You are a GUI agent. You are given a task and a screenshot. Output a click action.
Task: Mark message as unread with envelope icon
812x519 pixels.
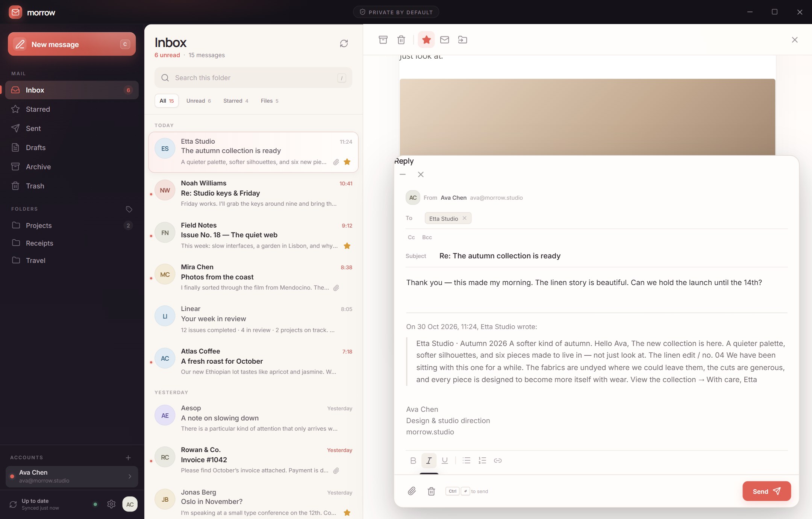click(x=444, y=39)
